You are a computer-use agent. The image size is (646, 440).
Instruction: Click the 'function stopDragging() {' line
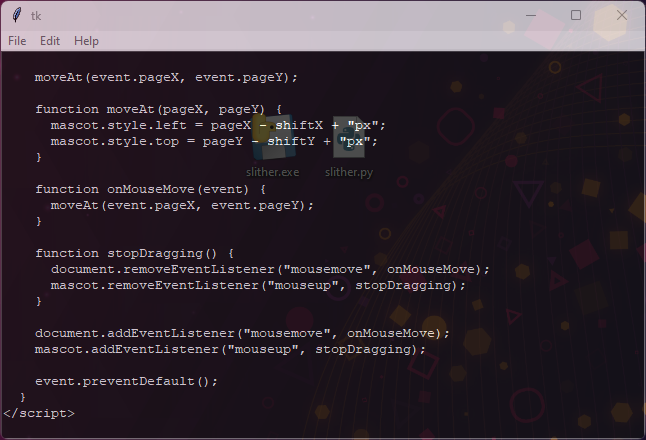tap(134, 253)
